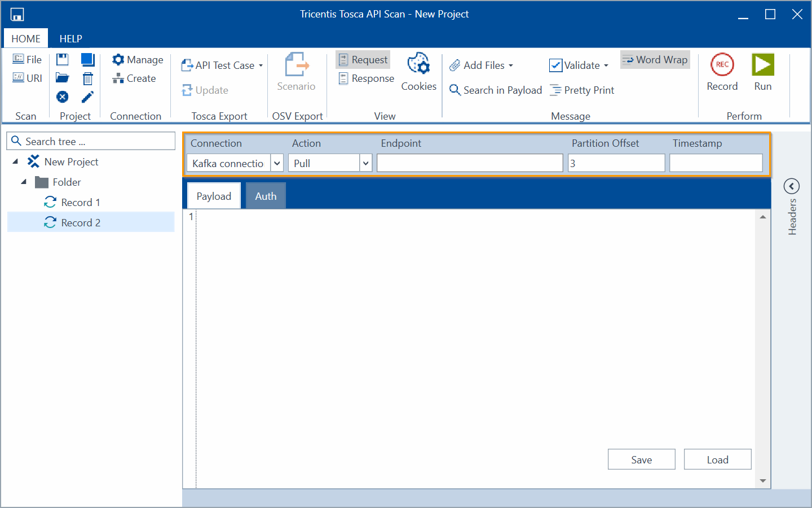Click the trash can delete icon
This screenshot has height=508, width=812.
click(87, 78)
